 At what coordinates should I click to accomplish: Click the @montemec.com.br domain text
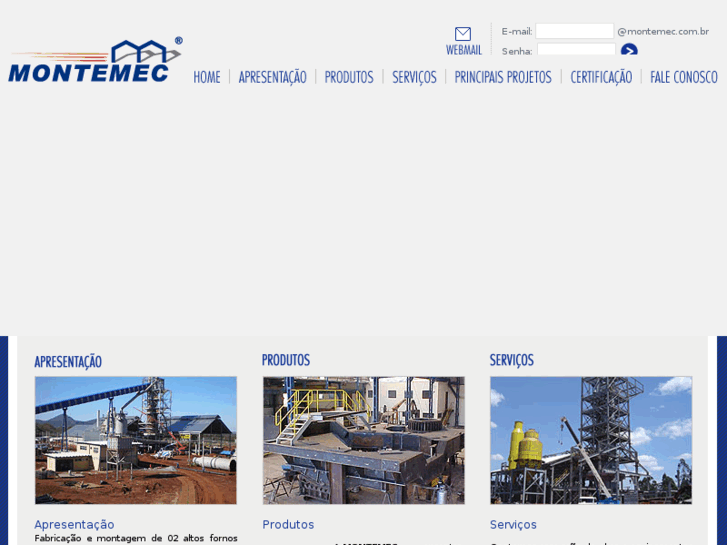click(663, 32)
